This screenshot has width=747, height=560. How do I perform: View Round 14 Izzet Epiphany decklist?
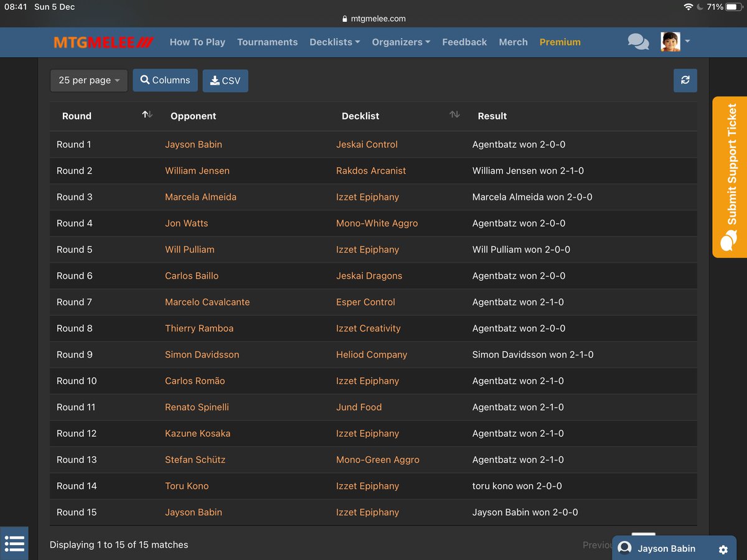click(x=367, y=486)
